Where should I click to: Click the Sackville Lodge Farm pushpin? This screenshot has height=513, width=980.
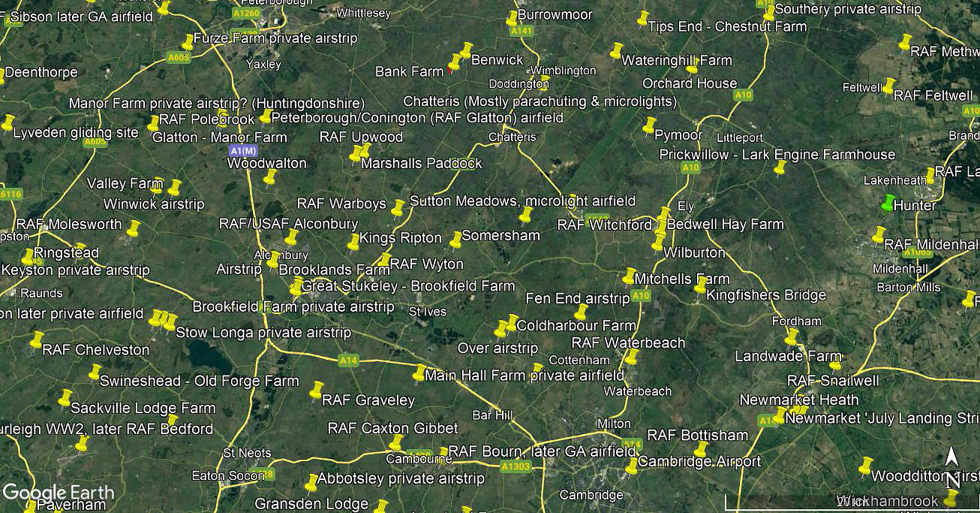(65, 397)
